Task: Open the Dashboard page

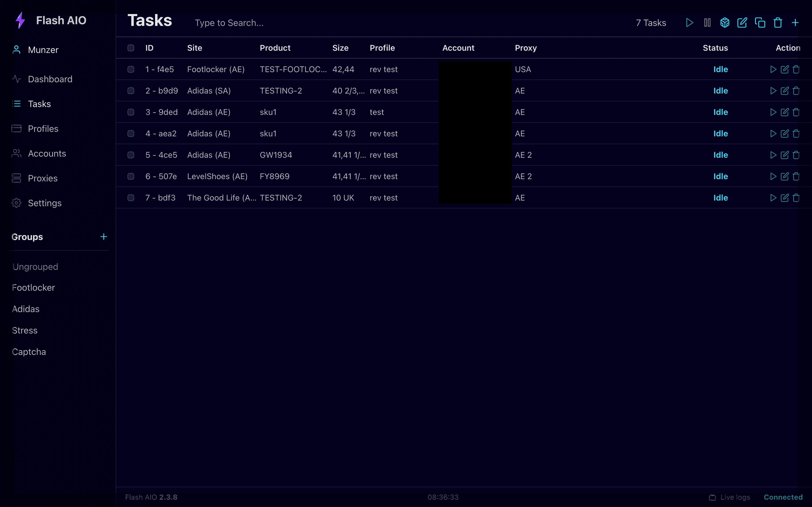Action: point(50,79)
